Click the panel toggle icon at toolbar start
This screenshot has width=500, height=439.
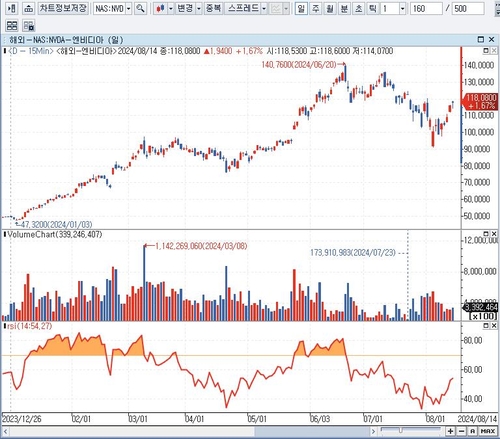pyautogui.click(x=12, y=8)
